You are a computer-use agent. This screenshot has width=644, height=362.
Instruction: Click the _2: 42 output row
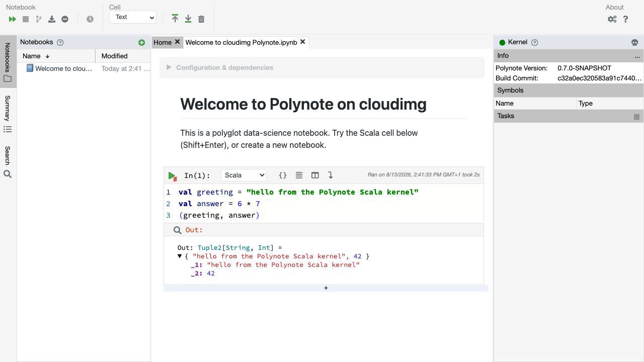[x=203, y=274]
